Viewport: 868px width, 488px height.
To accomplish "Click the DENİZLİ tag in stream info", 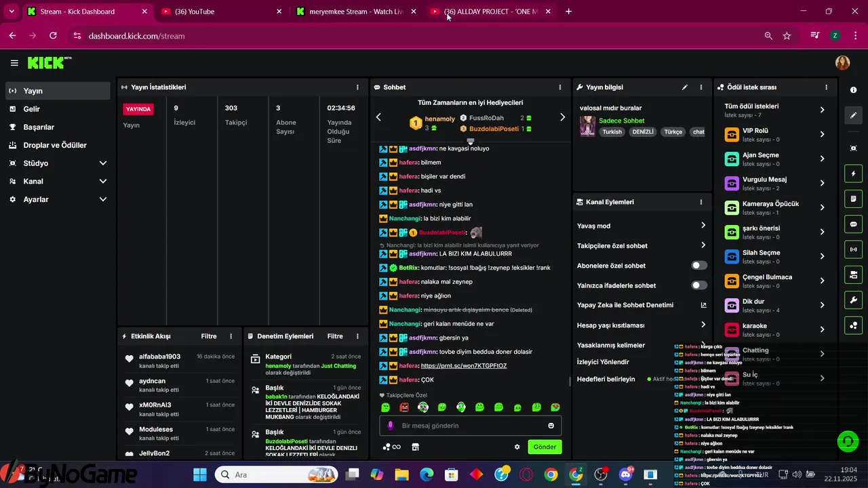I will tap(643, 132).
